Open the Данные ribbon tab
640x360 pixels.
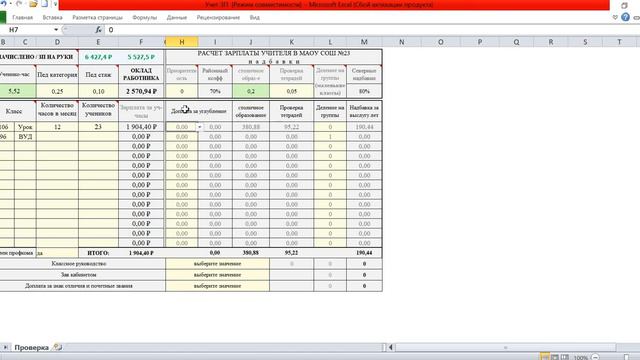tap(177, 18)
